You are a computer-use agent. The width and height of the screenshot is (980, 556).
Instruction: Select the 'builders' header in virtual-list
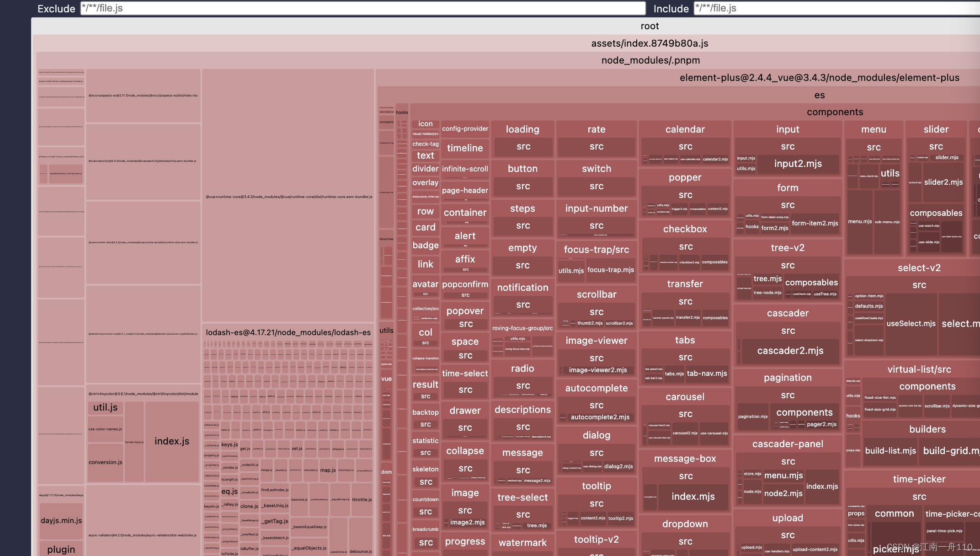coord(927,429)
